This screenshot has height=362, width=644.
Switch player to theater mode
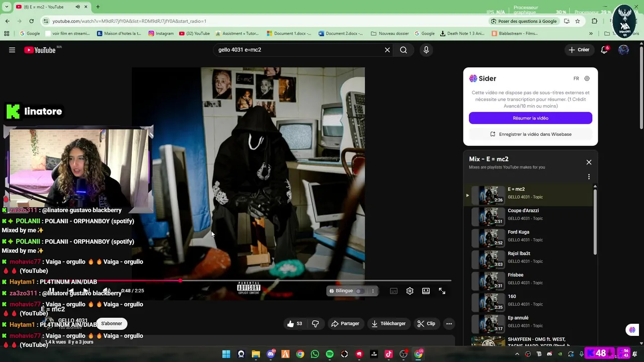coord(426,291)
